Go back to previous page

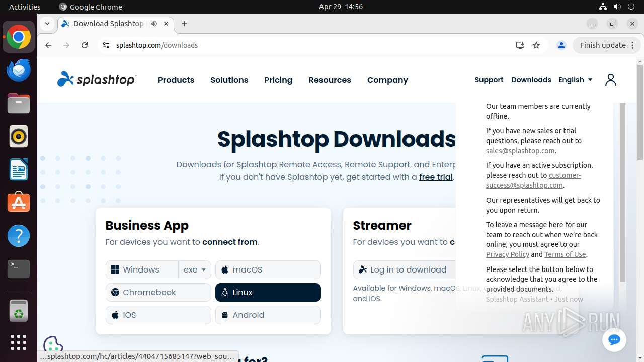[x=48, y=45]
